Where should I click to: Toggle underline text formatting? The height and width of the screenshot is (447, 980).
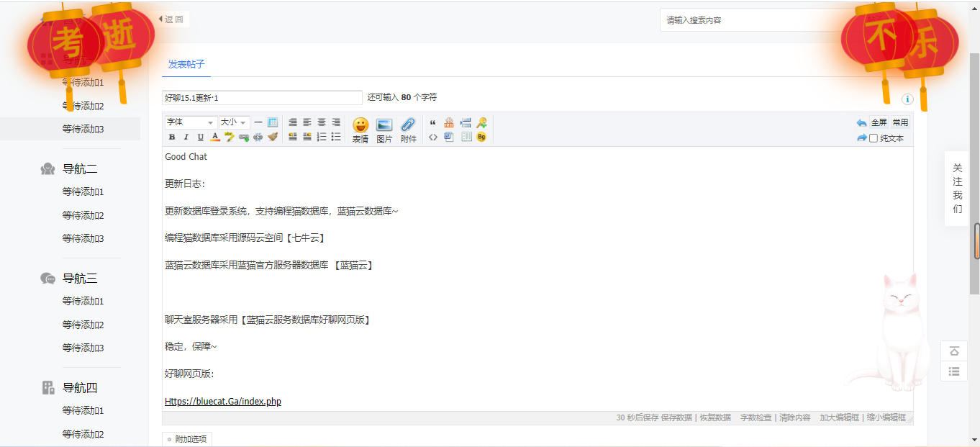tap(200, 137)
